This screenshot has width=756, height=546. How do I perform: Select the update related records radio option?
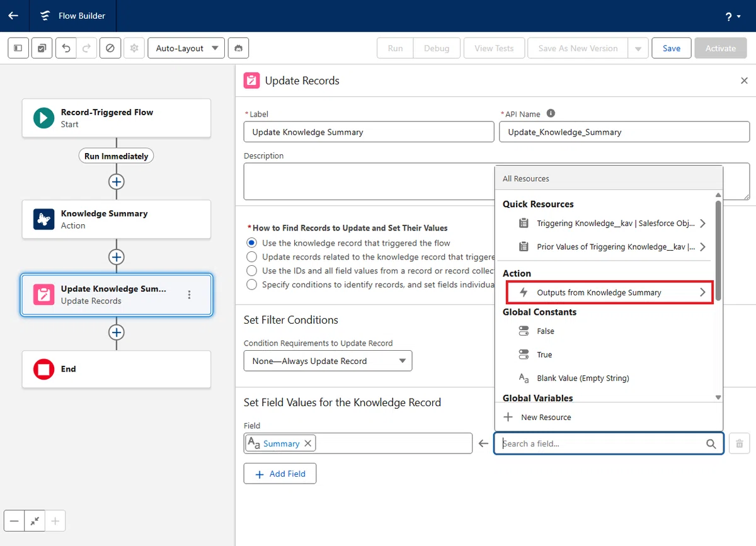(x=252, y=256)
